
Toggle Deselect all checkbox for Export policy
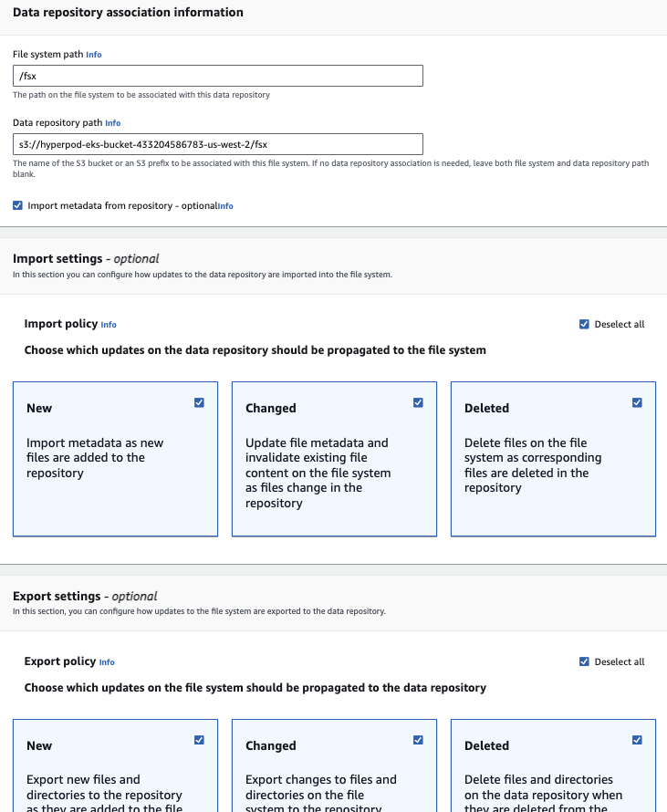584,661
